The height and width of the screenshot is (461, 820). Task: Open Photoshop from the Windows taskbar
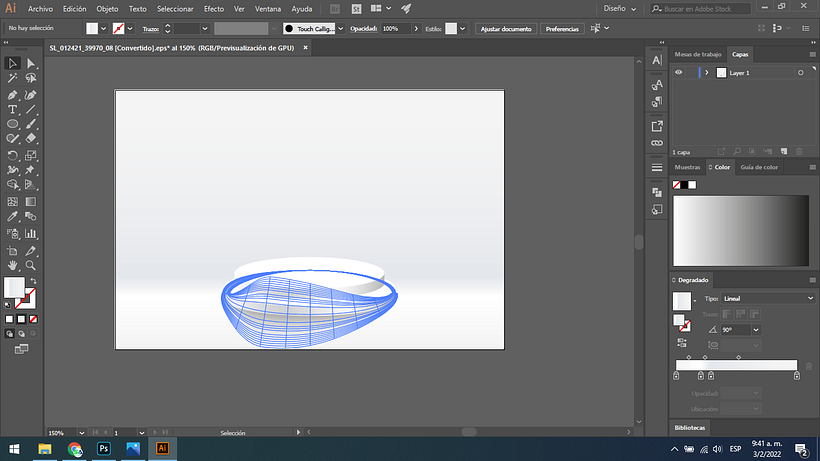(104, 449)
